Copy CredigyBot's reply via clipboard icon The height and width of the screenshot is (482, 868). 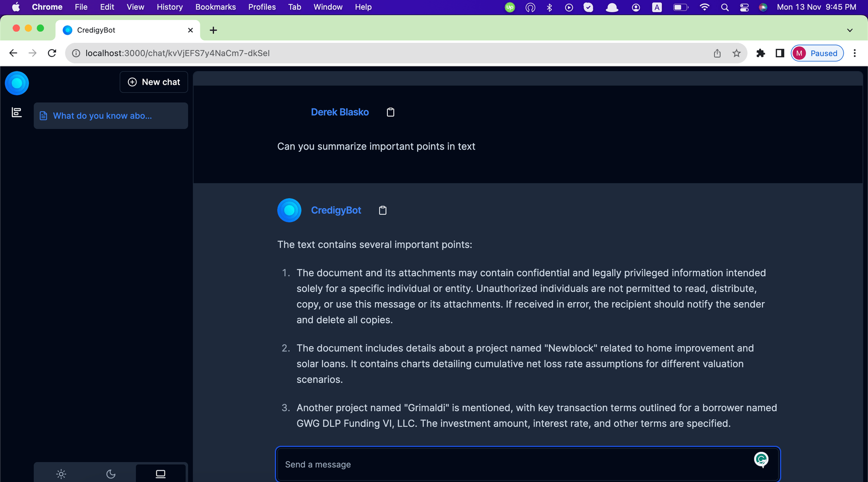[382, 210]
